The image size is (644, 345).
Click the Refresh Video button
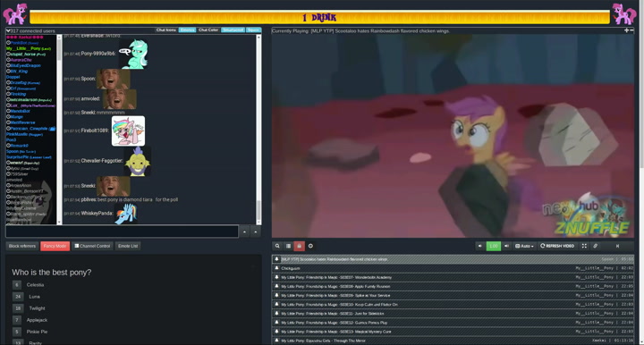pyautogui.click(x=557, y=246)
